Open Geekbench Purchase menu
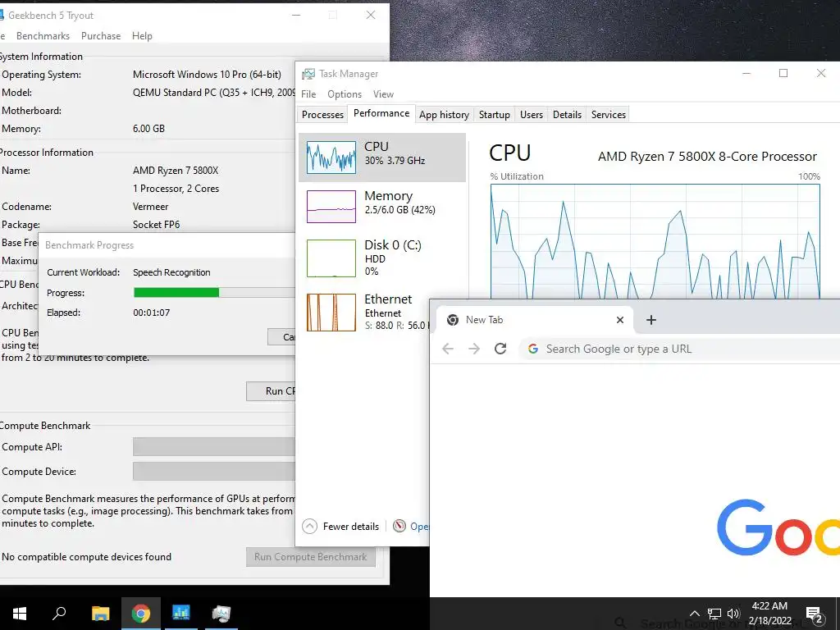 pyautogui.click(x=101, y=36)
